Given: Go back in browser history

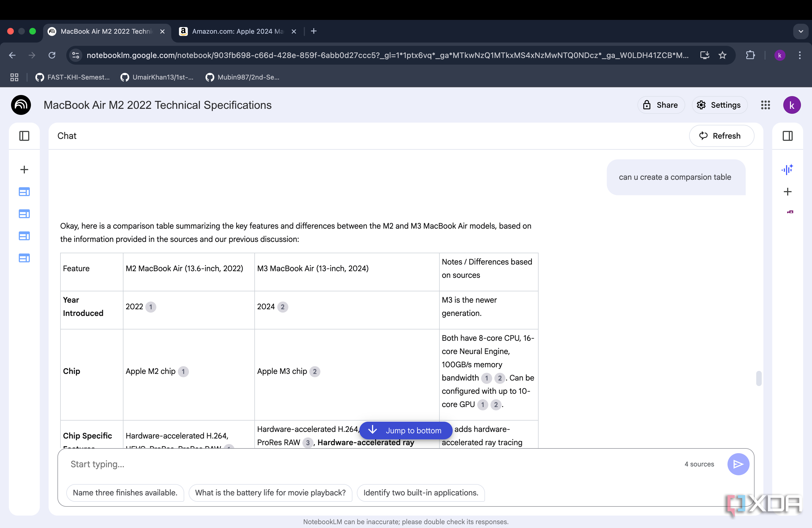Looking at the screenshot, I should click(12, 55).
